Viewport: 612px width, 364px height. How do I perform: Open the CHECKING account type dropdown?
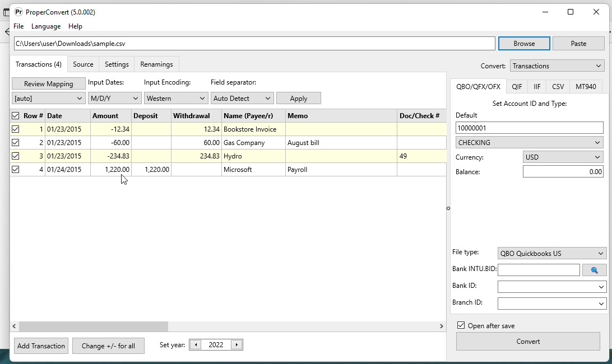pyautogui.click(x=529, y=142)
